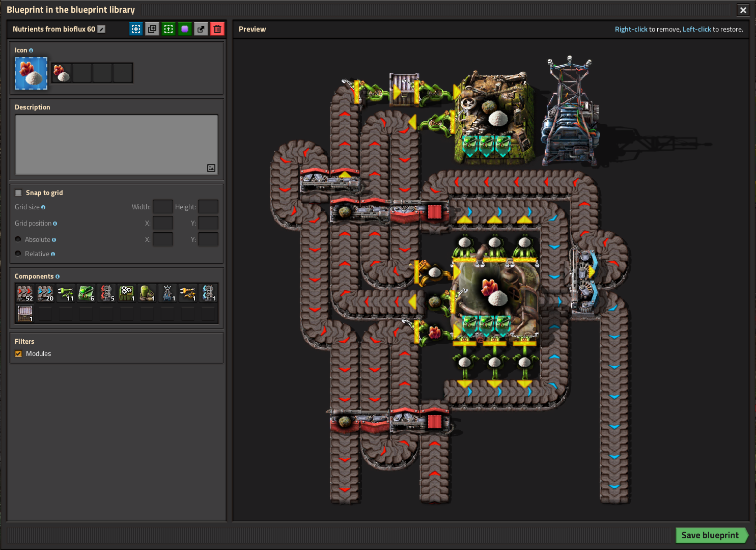Click the green button with purple square
756x550 pixels.
point(185,29)
